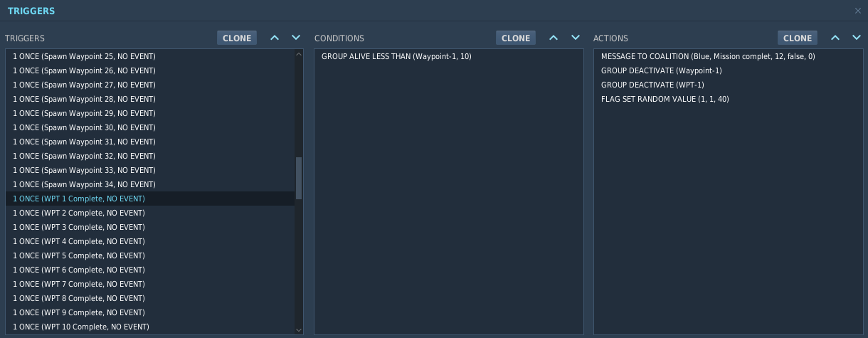Move condition down arrow in Conditions header
The width and height of the screenshot is (868, 338).
click(x=576, y=38)
